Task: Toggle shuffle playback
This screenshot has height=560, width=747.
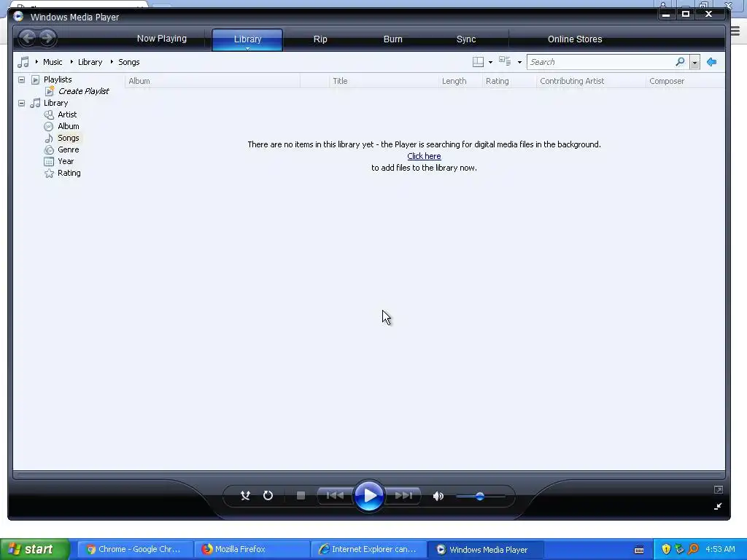Action: coord(245,496)
